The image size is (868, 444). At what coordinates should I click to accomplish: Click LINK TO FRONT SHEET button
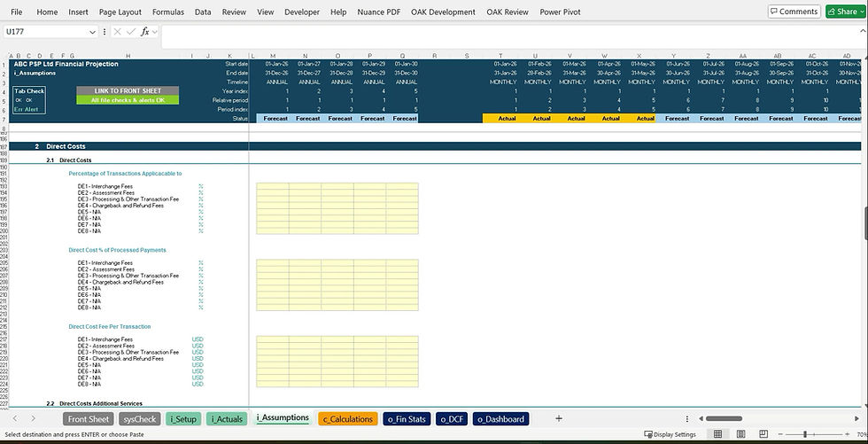pos(128,90)
